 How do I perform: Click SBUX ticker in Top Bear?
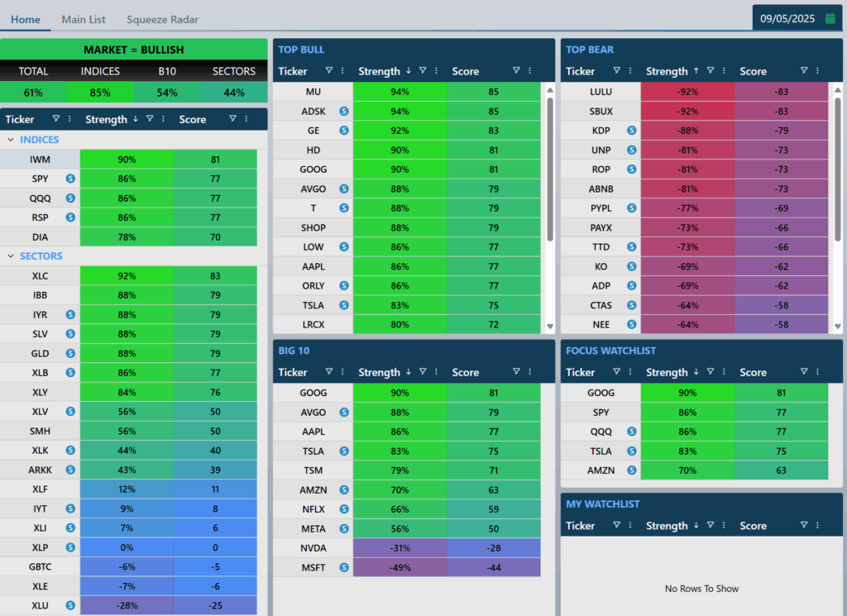(601, 112)
